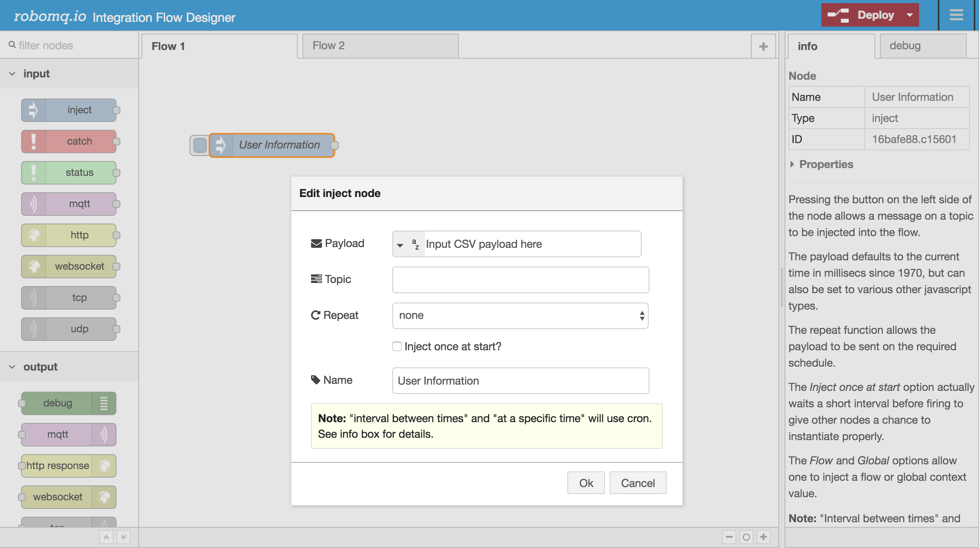
Task: Zoom out the canvas
Action: pyautogui.click(x=729, y=537)
